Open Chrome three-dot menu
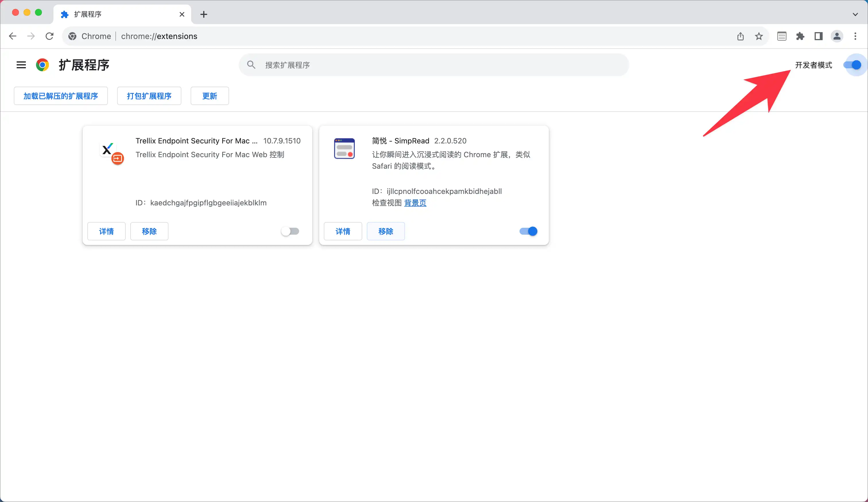 coord(855,36)
